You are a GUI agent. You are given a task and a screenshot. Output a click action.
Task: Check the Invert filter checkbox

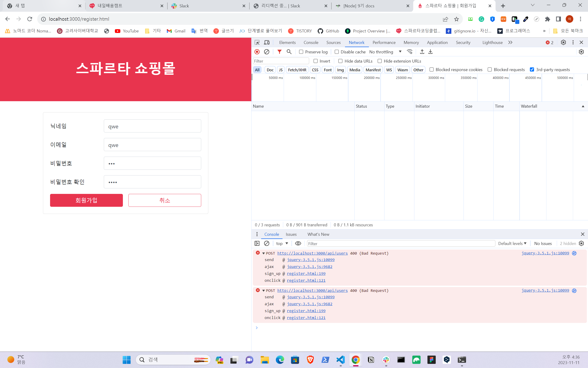click(x=316, y=61)
